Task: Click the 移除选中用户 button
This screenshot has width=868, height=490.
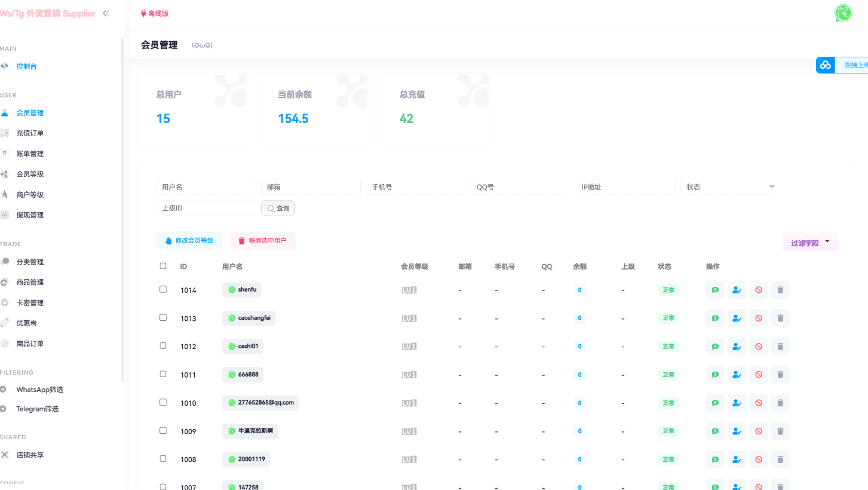Action: click(x=262, y=240)
